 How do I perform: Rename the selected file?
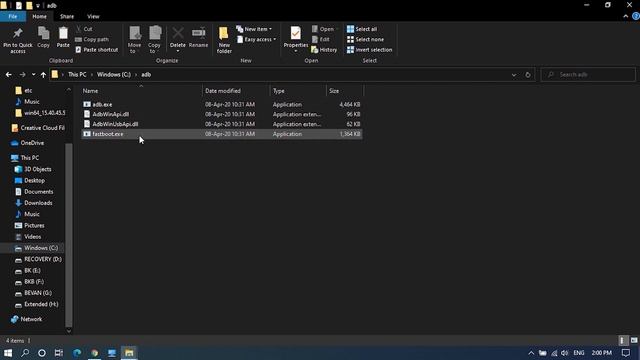(198, 38)
